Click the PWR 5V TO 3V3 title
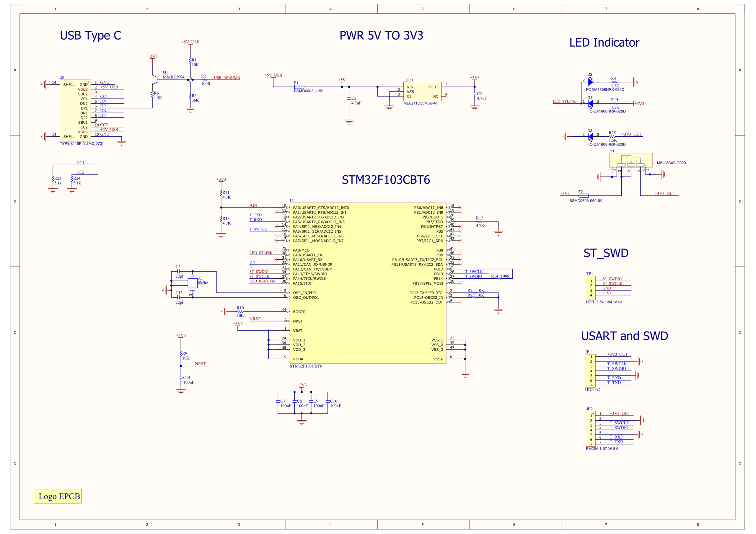Image resolution: width=756 pixels, height=534 pixels. coord(381,35)
